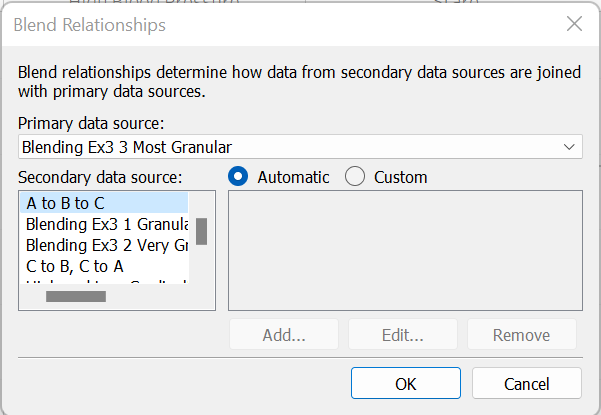Close the Blend Relationships dialog

573,25
